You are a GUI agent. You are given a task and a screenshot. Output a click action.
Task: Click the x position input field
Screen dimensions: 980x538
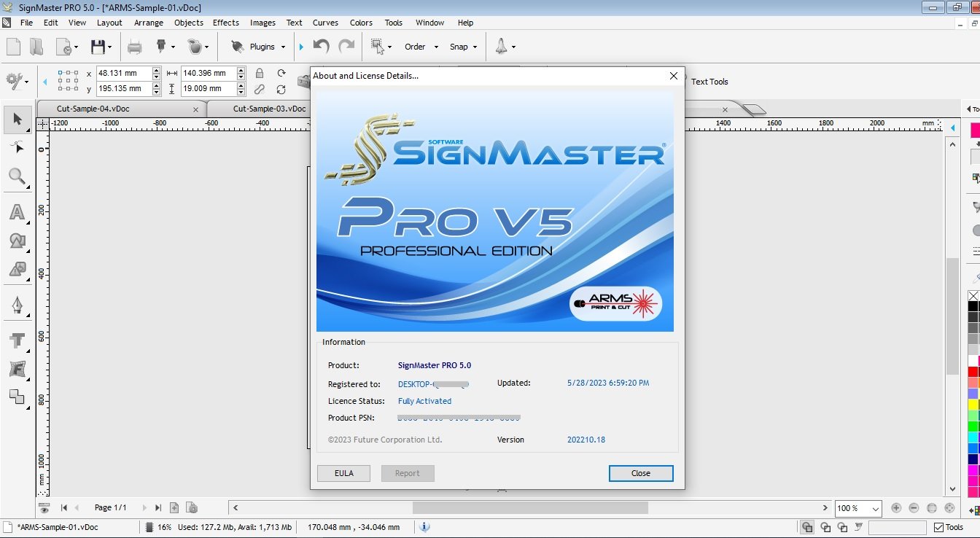(x=124, y=73)
